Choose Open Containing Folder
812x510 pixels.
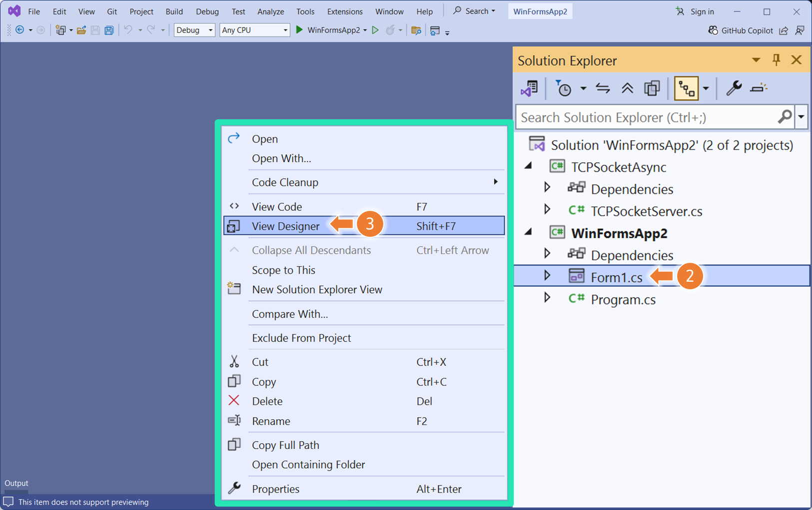364,465
